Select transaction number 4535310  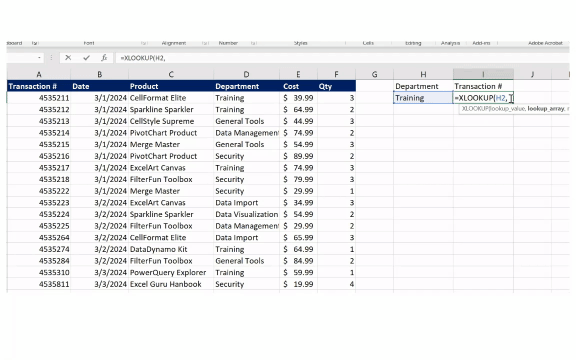39,272
